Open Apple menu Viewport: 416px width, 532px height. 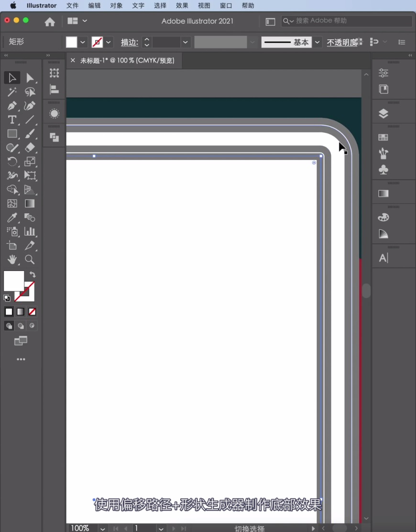click(13, 5)
